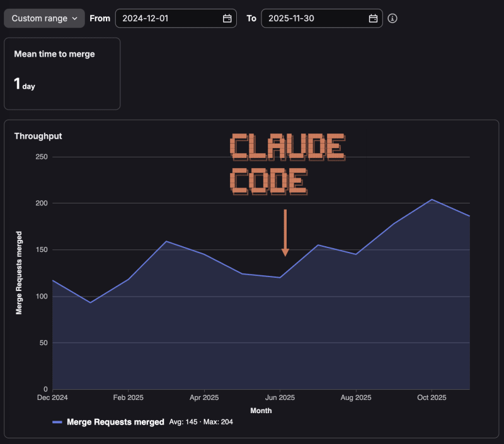Click the '250' y-axis label

click(42, 157)
